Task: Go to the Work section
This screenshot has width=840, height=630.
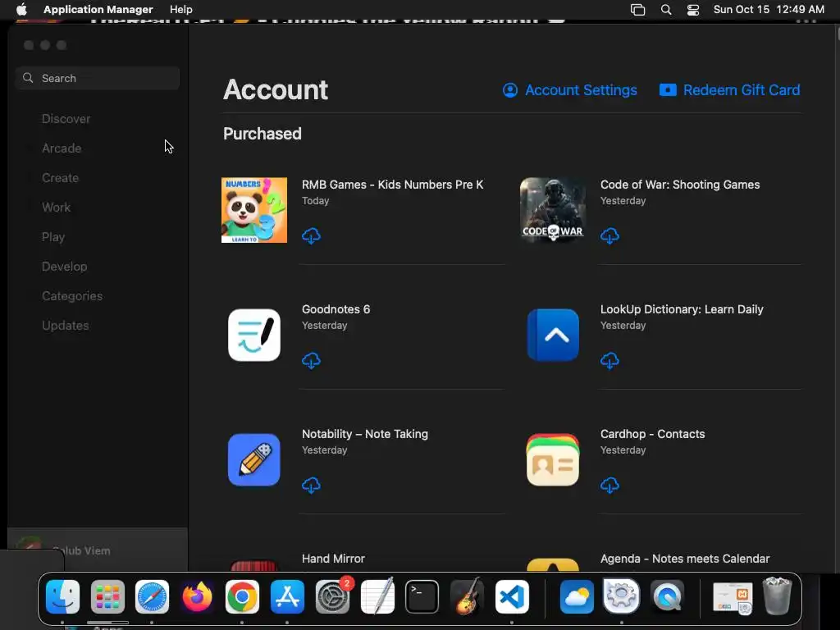Action: (57, 208)
